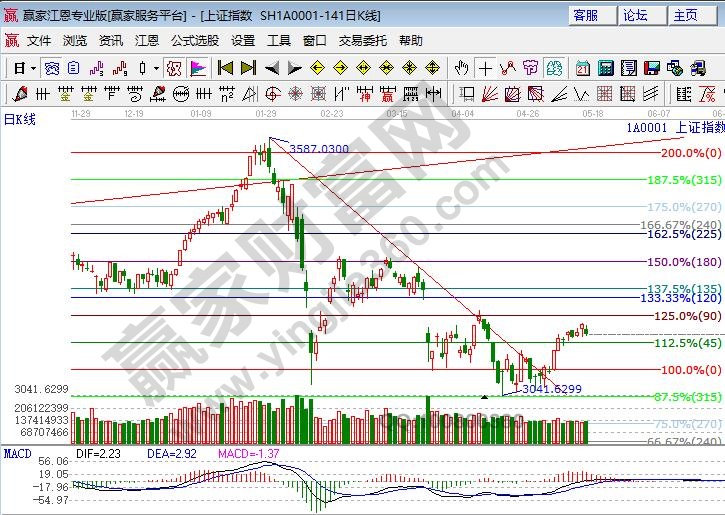This screenshot has height=515, width=725.
Task: Open the calendar icon in toolbar
Action: tap(582, 68)
